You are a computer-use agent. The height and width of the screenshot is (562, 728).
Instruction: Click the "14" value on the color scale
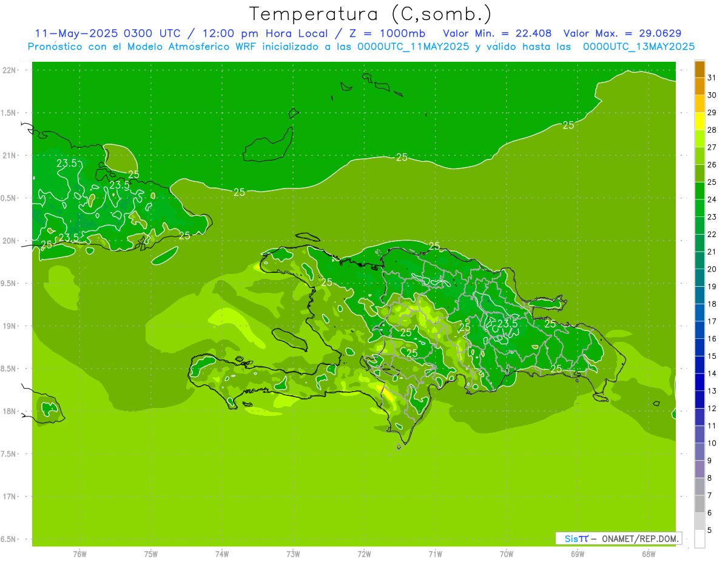[x=712, y=373]
